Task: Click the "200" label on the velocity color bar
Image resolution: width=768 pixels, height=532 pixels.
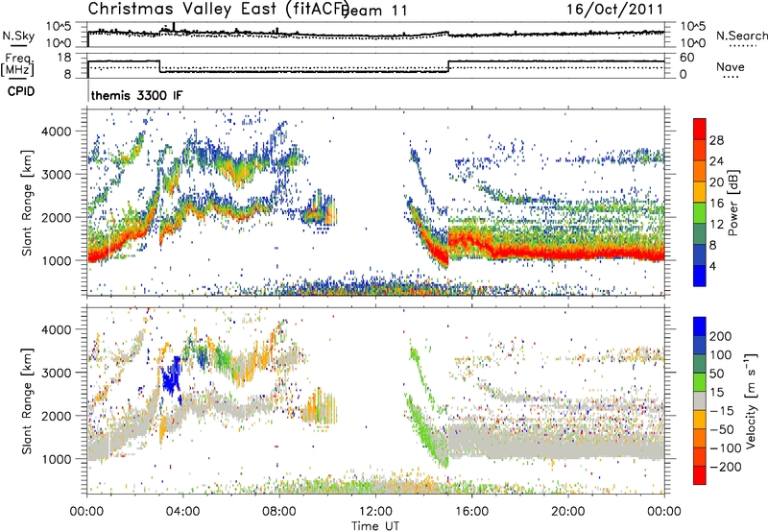Action: [721, 336]
